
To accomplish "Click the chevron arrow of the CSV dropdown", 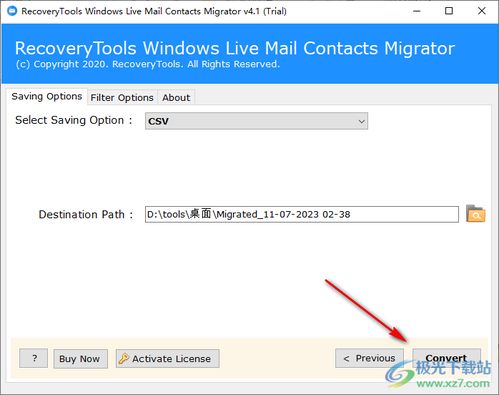I will [x=361, y=121].
